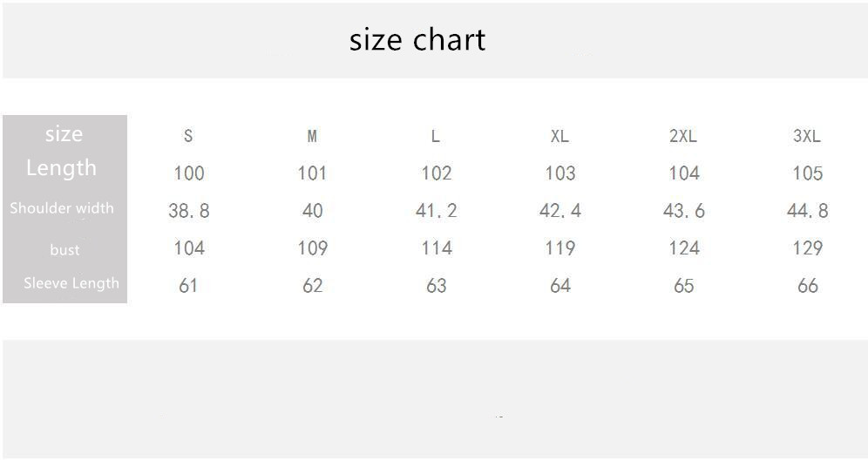Click the length value 100
The height and width of the screenshot is (461, 868).
(x=188, y=173)
